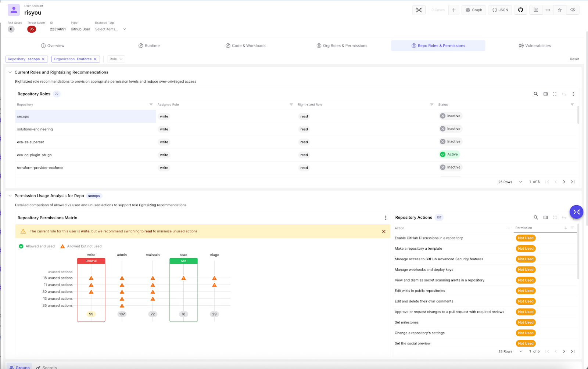Image resolution: width=588 pixels, height=369 pixels.
Task: Filter the Status column
Action: (572, 105)
